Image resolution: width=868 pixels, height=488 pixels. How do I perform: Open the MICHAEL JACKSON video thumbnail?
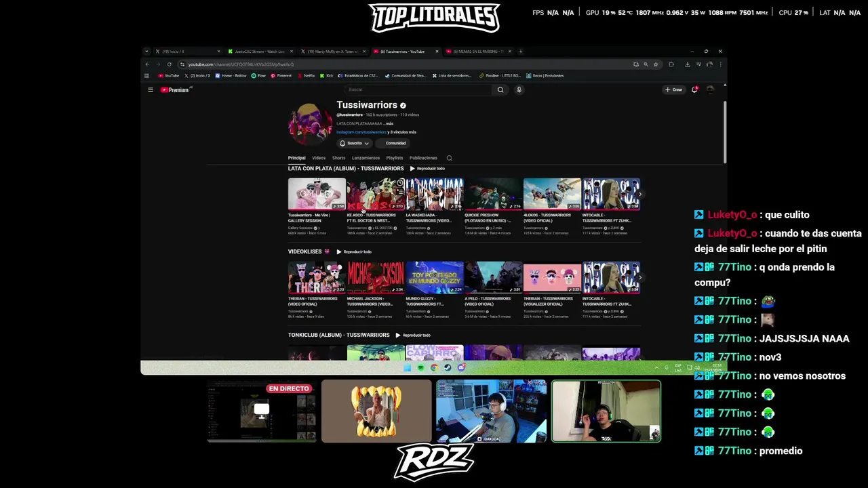[x=376, y=277]
